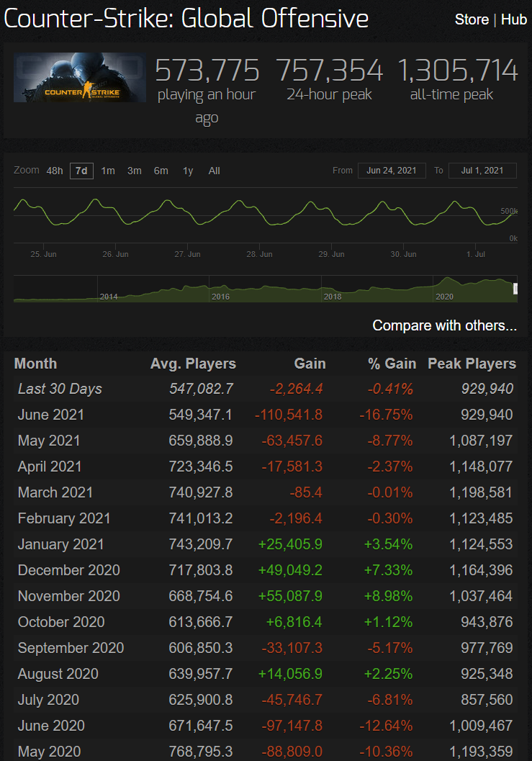Click the Month column header
Viewport: 532px width, 761px height.
point(35,364)
